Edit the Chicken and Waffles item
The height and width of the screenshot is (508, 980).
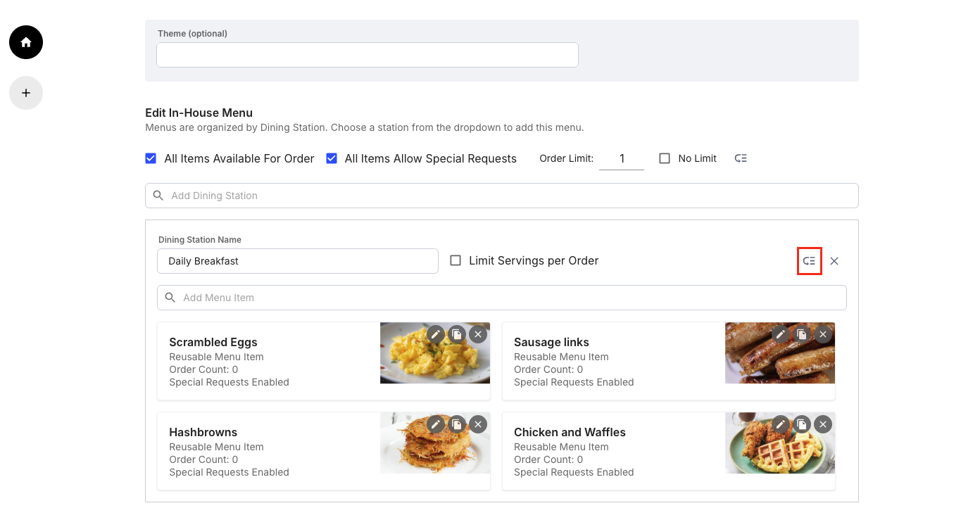pyautogui.click(x=781, y=424)
